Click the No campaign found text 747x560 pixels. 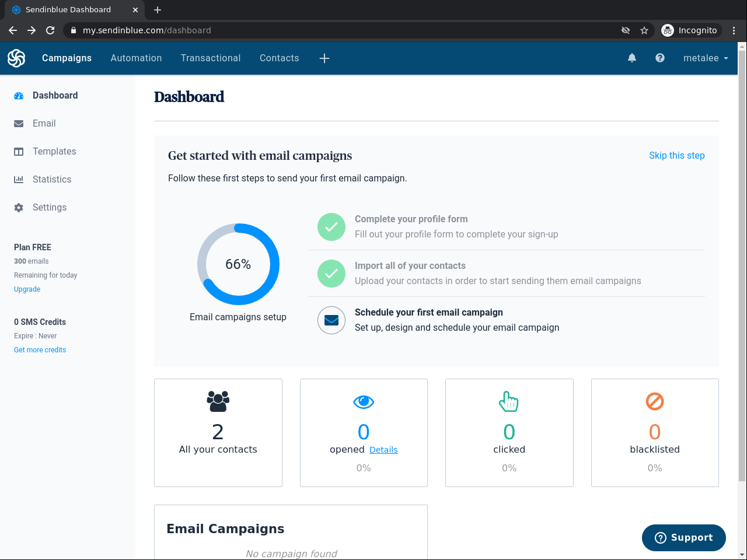(291, 554)
